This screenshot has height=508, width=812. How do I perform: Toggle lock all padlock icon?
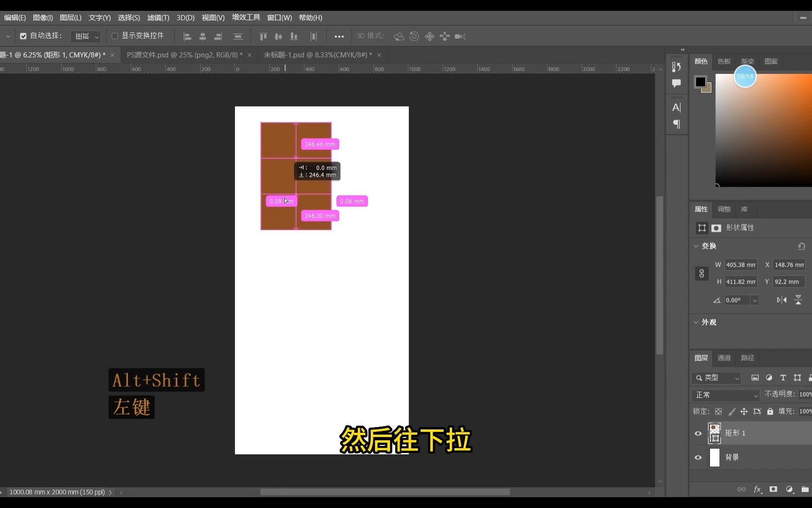770,412
